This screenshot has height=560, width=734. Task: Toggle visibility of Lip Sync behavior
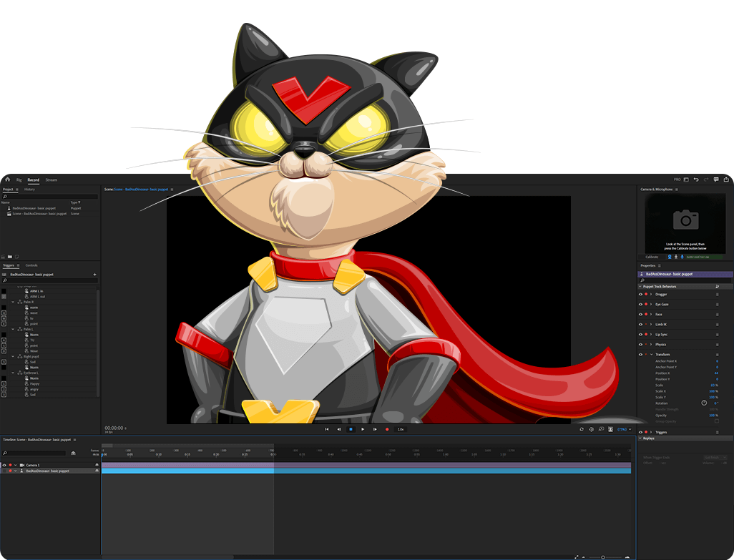(x=640, y=334)
